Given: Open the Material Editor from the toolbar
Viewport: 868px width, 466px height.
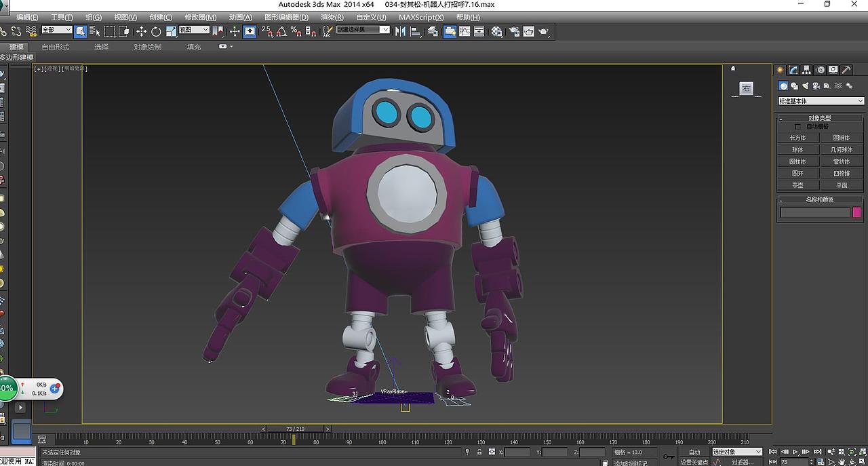Looking at the screenshot, I should pyautogui.click(x=497, y=31).
